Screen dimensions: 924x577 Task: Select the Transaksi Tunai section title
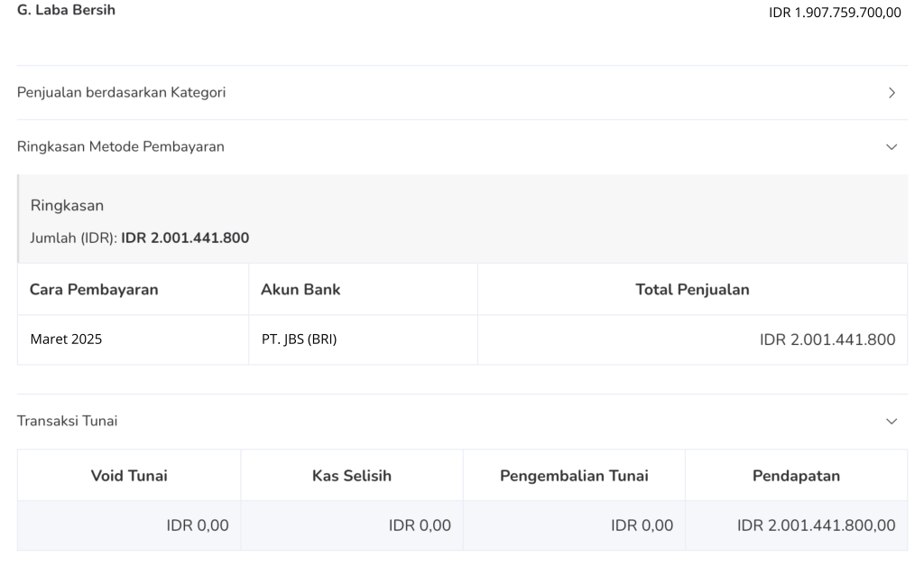coord(68,421)
